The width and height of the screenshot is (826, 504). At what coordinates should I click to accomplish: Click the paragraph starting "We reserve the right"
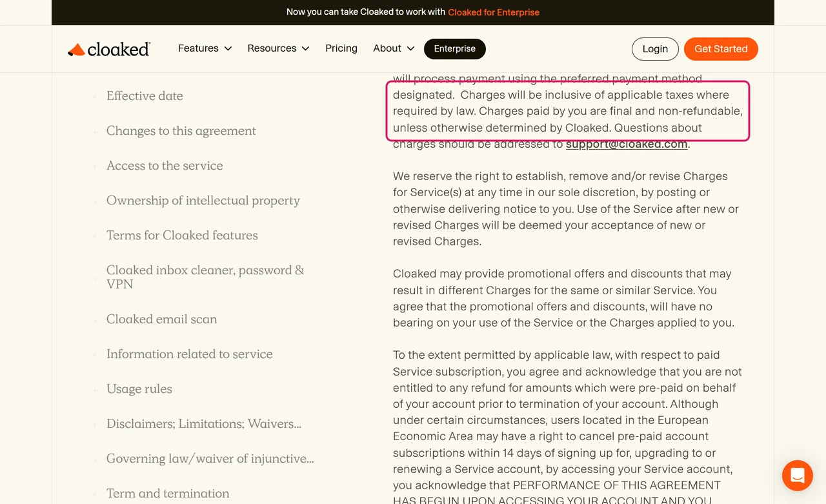pyautogui.click(x=566, y=209)
